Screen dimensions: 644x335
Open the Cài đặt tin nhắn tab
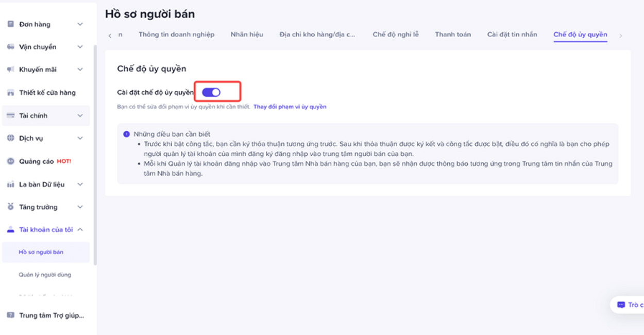(512, 35)
